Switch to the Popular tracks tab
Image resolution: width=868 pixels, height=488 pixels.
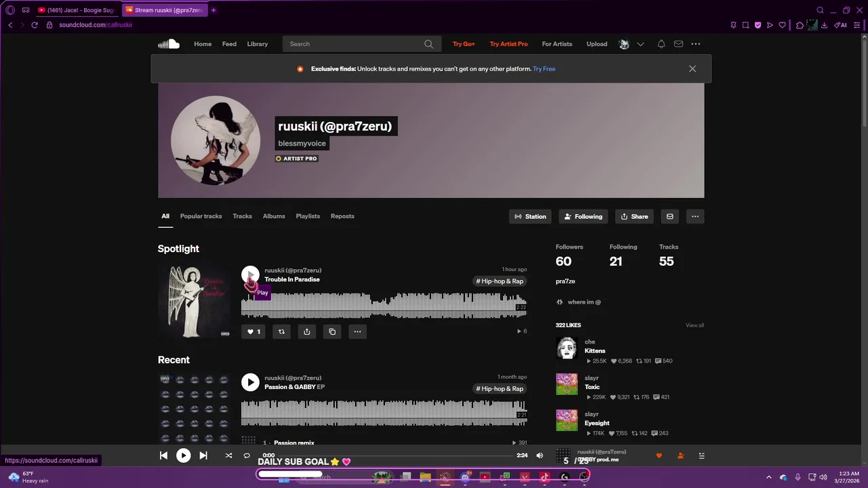(x=201, y=216)
